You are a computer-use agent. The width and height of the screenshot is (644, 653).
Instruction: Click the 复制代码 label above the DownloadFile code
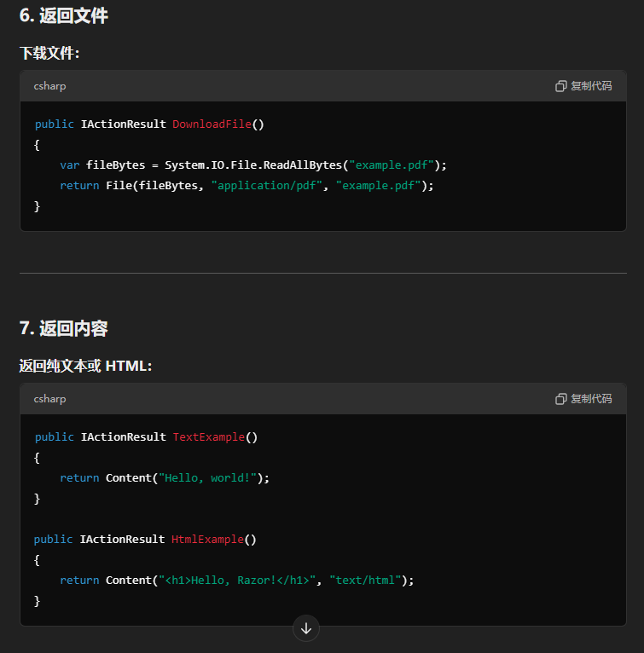tap(591, 86)
